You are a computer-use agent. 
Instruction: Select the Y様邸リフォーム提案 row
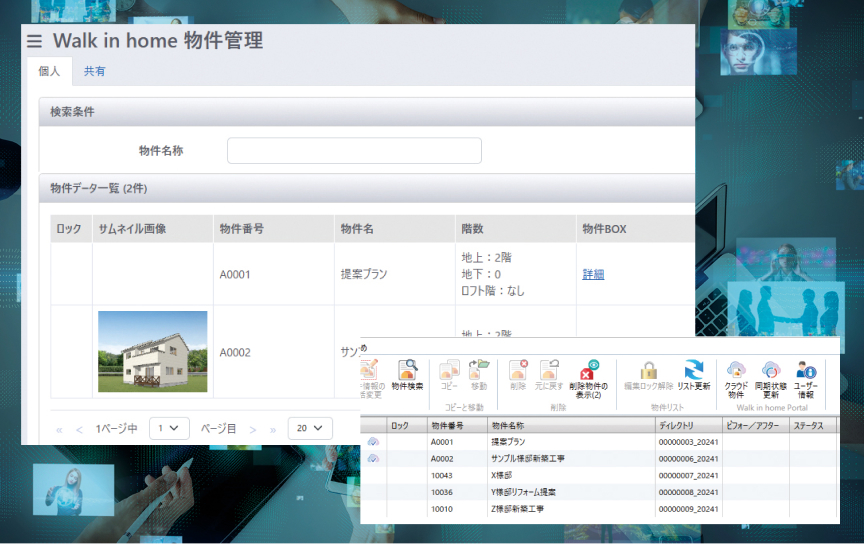(x=600, y=492)
